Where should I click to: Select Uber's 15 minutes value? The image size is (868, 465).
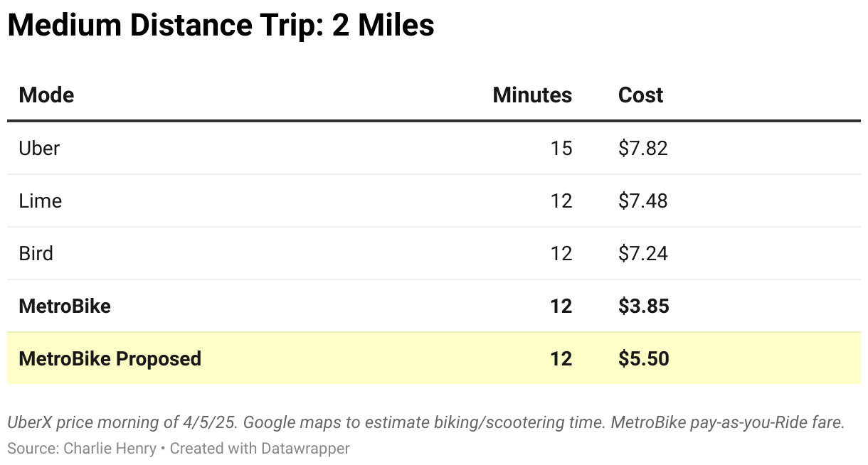tap(561, 148)
